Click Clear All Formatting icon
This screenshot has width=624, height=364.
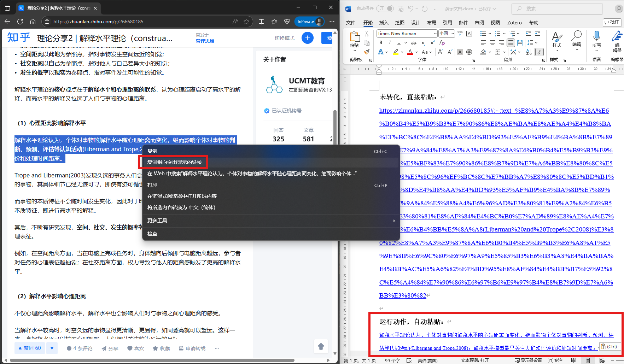(x=442, y=43)
